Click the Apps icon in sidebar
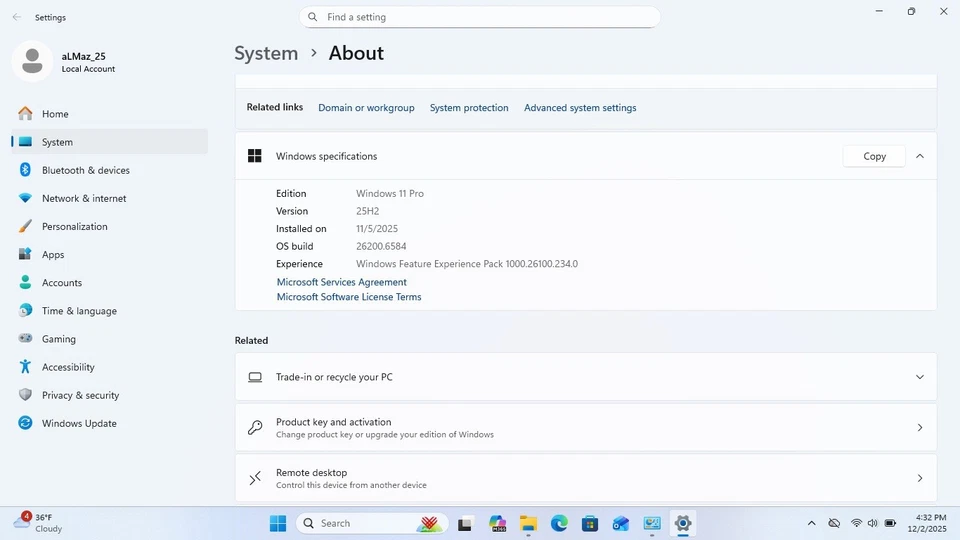 point(25,254)
